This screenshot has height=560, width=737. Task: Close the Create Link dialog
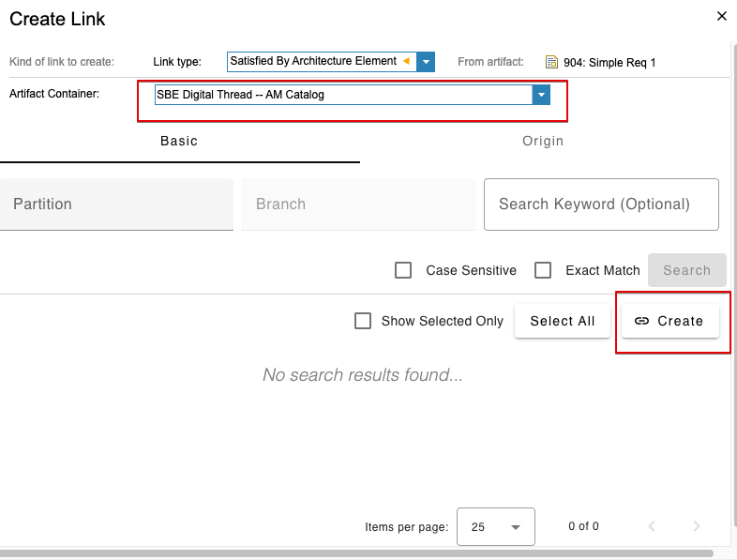click(721, 16)
